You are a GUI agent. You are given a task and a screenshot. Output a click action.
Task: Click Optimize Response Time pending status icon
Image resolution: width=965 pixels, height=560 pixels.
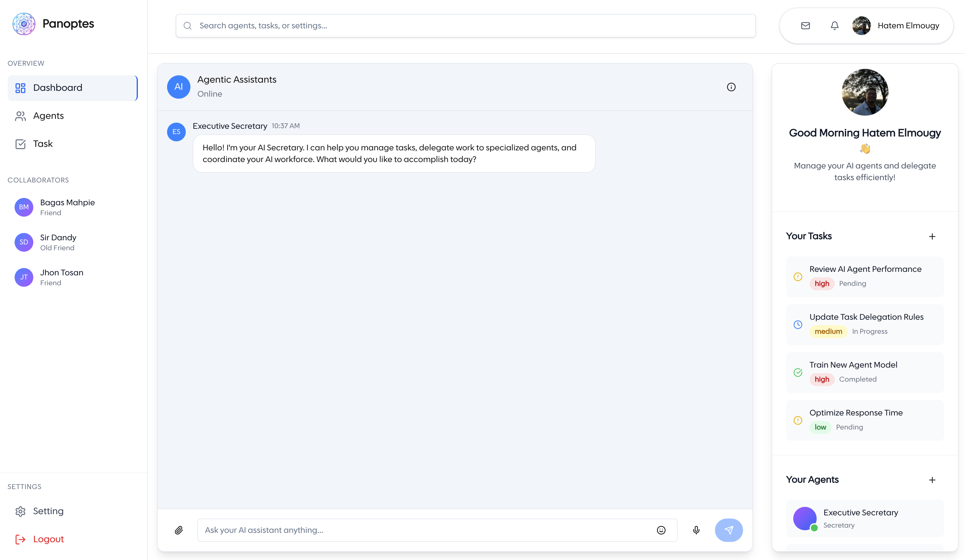(798, 420)
